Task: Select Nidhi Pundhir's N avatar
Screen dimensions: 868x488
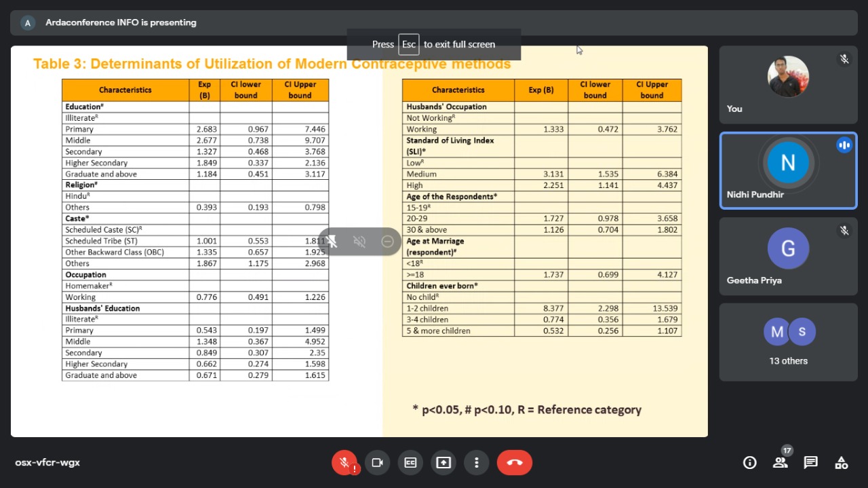Action: (788, 163)
